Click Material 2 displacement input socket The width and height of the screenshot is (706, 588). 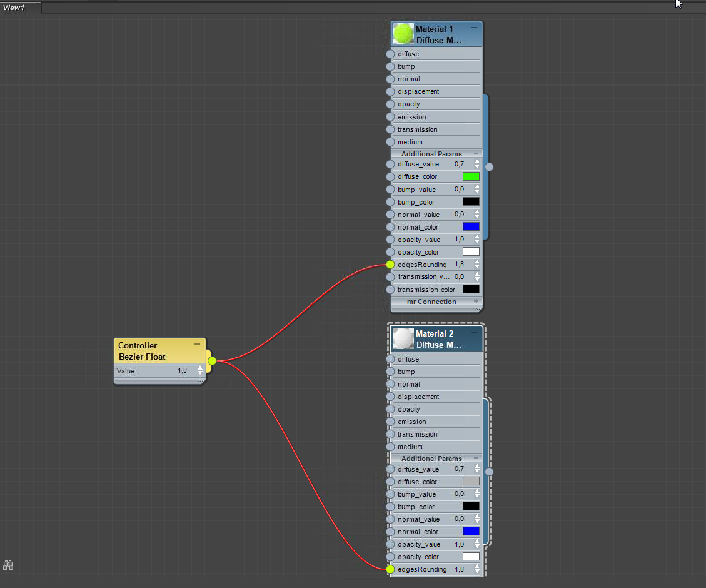coord(390,397)
